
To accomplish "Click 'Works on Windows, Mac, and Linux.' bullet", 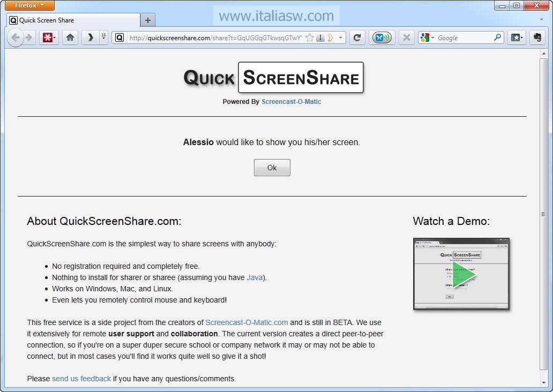I will point(113,289).
